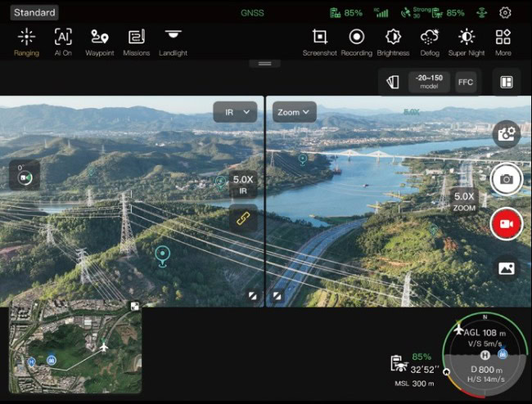This screenshot has height=404, width=532.
Task: Adjust 5.0X IR zoom control
Action: (243, 184)
